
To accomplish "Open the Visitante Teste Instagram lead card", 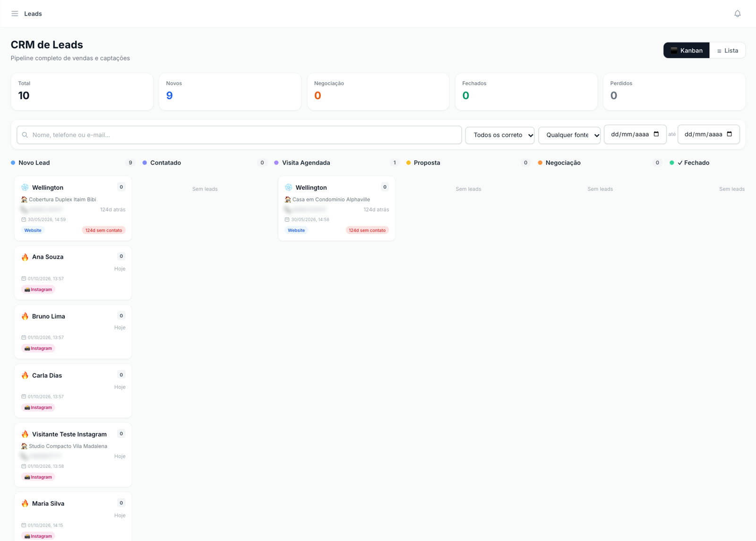I will tap(73, 455).
